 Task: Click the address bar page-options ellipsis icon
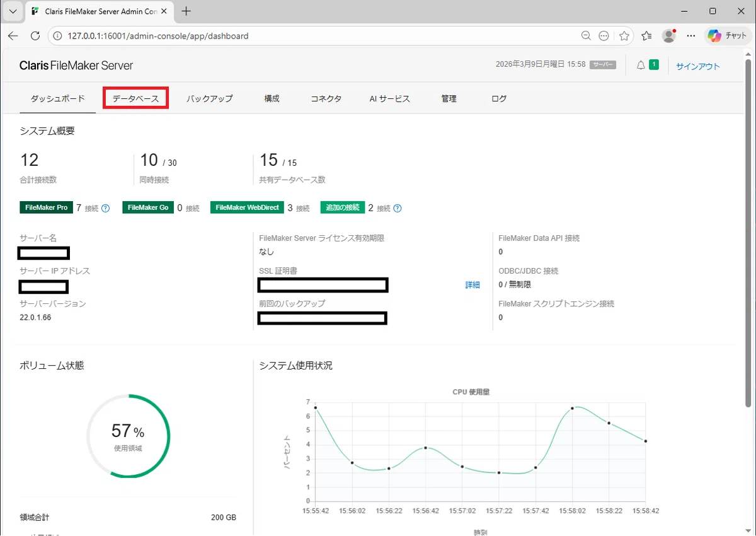coord(604,36)
